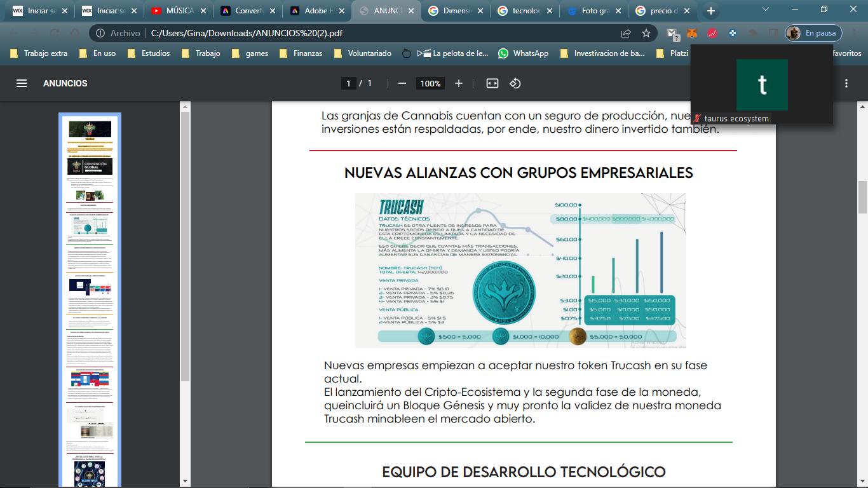Open the Trabajo extra bookmarks folder
The width and height of the screenshot is (868, 488).
(39, 53)
